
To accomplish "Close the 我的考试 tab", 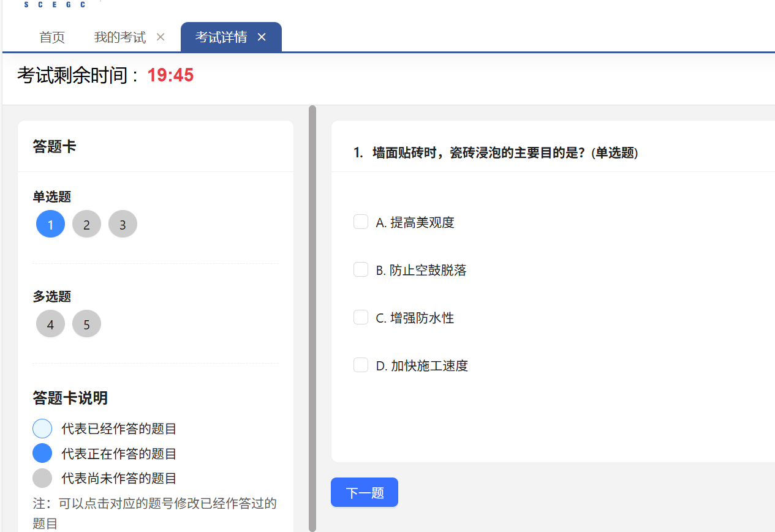I will click(161, 37).
